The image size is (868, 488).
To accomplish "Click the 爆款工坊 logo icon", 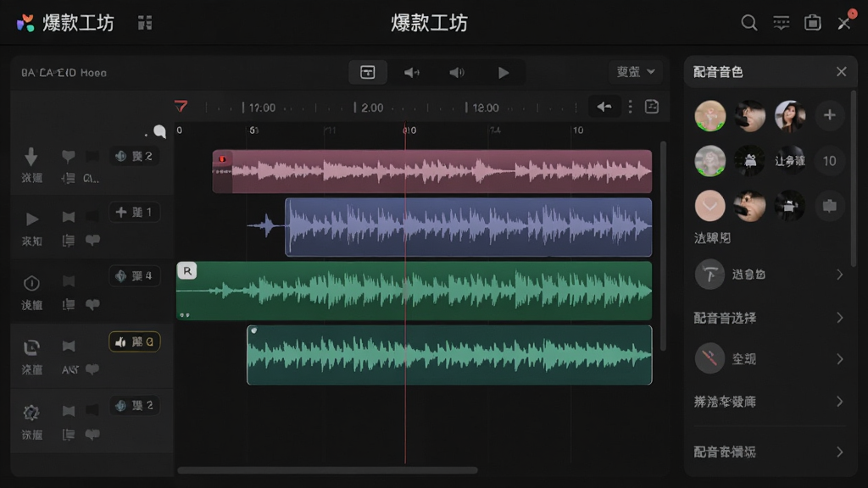I will 25,23.
